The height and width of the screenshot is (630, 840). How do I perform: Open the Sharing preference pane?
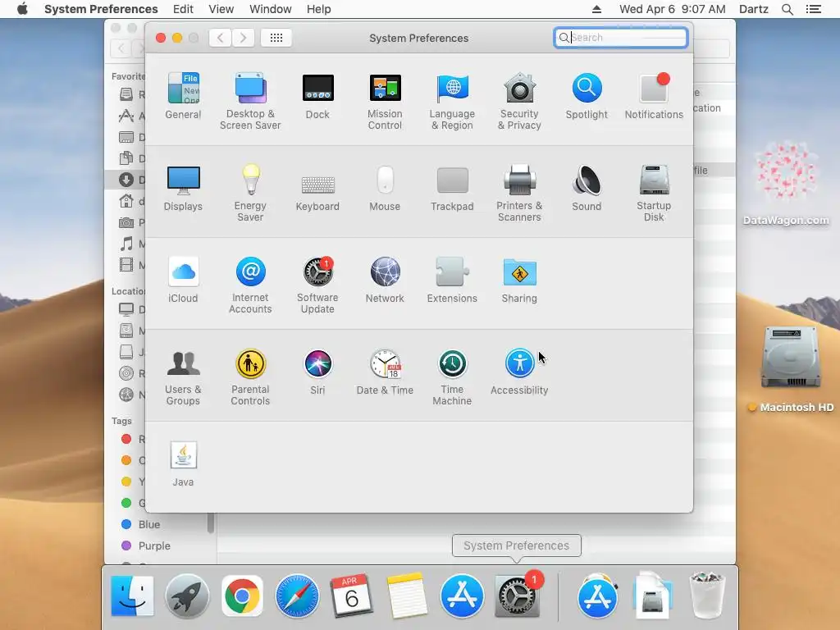tap(519, 281)
